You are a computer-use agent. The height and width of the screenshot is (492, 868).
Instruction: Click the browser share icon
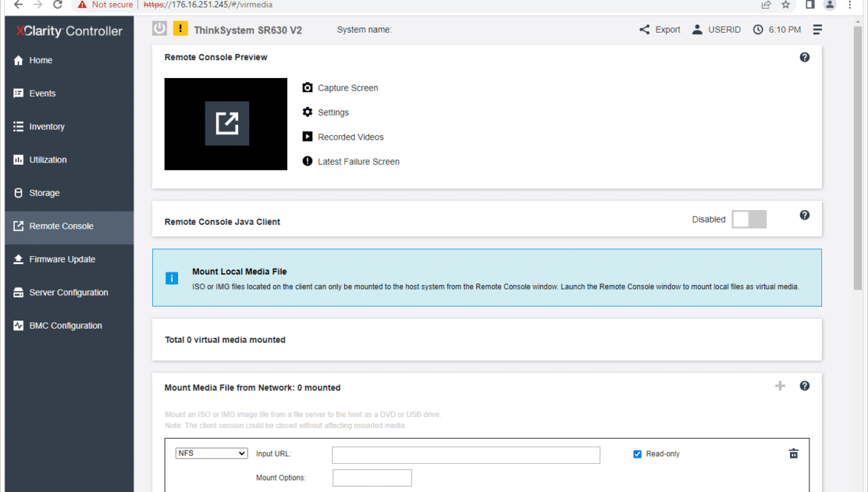766,4
